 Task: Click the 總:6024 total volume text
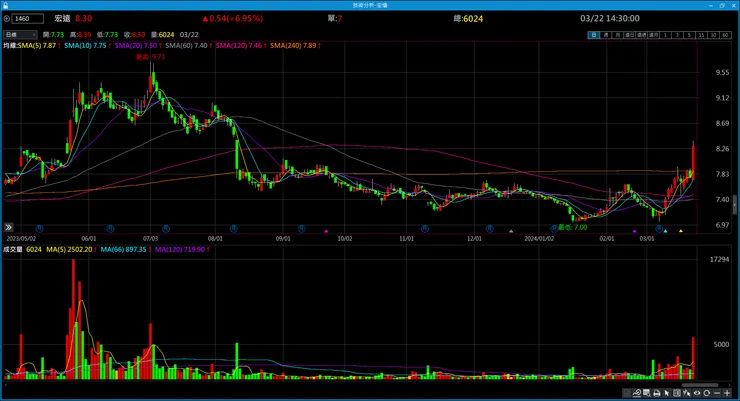468,18
